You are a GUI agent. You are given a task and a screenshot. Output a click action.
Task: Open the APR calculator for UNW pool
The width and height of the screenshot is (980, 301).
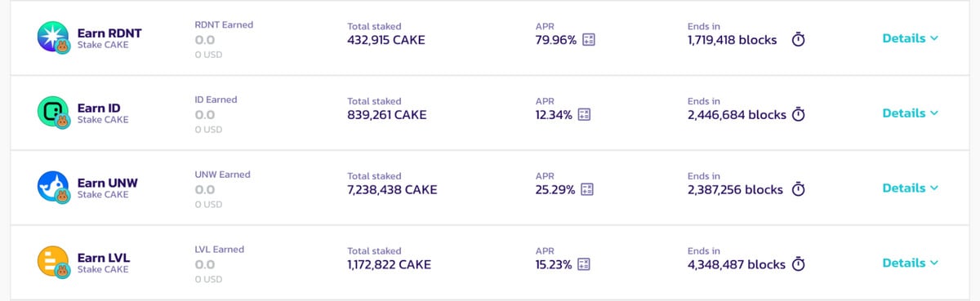[586, 189]
